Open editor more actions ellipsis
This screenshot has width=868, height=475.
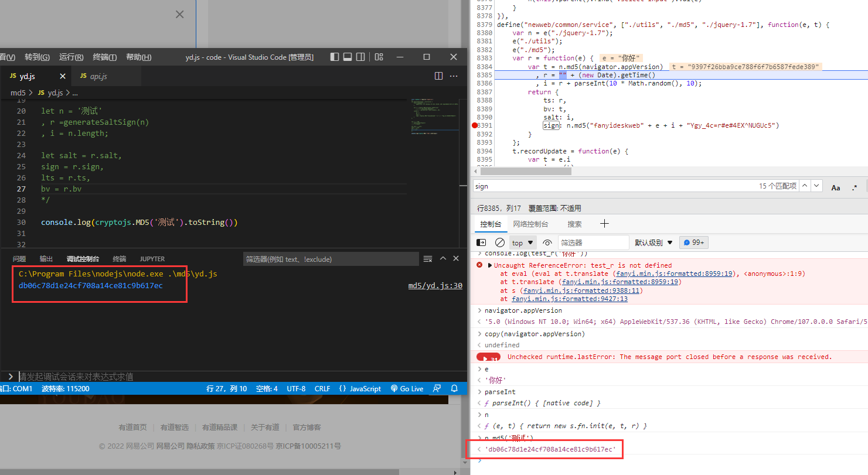point(454,76)
